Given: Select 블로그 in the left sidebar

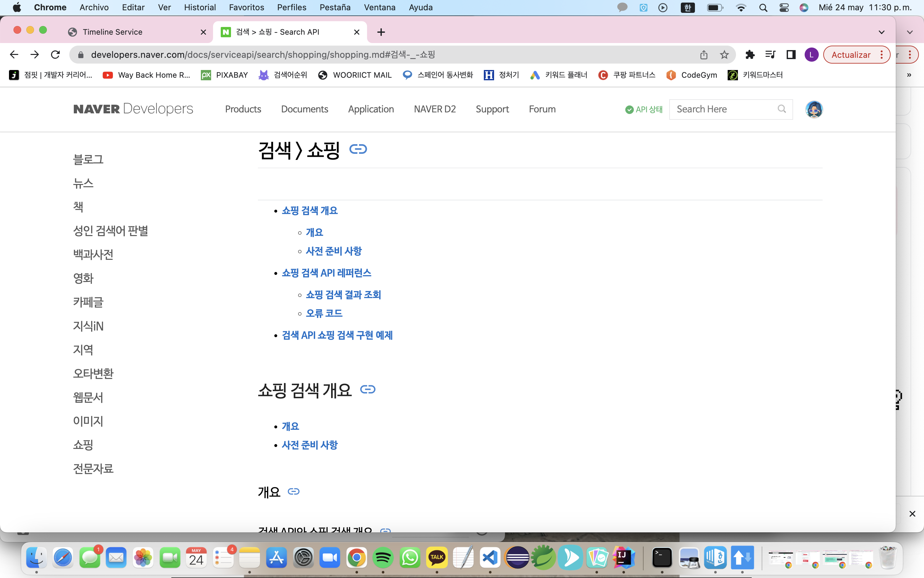Looking at the screenshot, I should pyautogui.click(x=88, y=160).
